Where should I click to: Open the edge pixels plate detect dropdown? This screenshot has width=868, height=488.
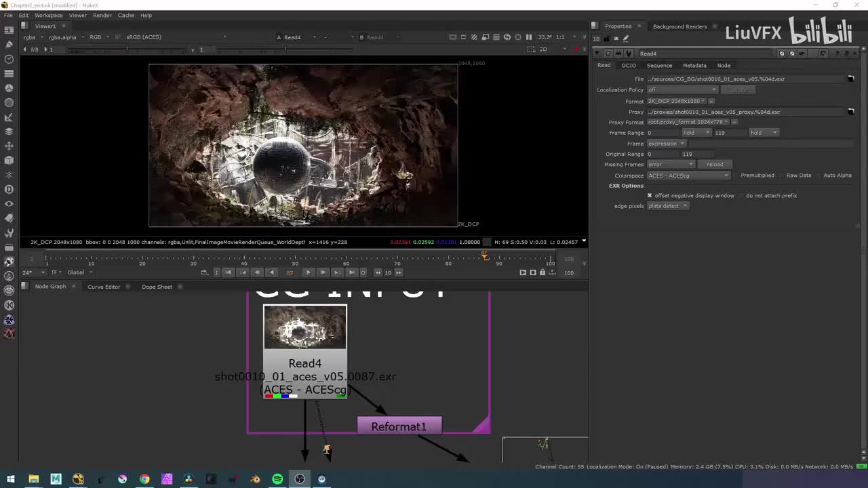coord(667,206)
